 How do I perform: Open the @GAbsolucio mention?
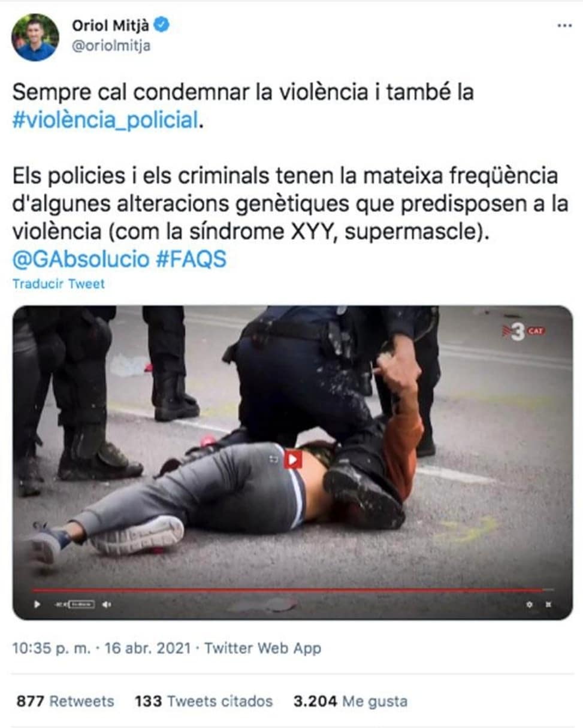tap(80, 259)
